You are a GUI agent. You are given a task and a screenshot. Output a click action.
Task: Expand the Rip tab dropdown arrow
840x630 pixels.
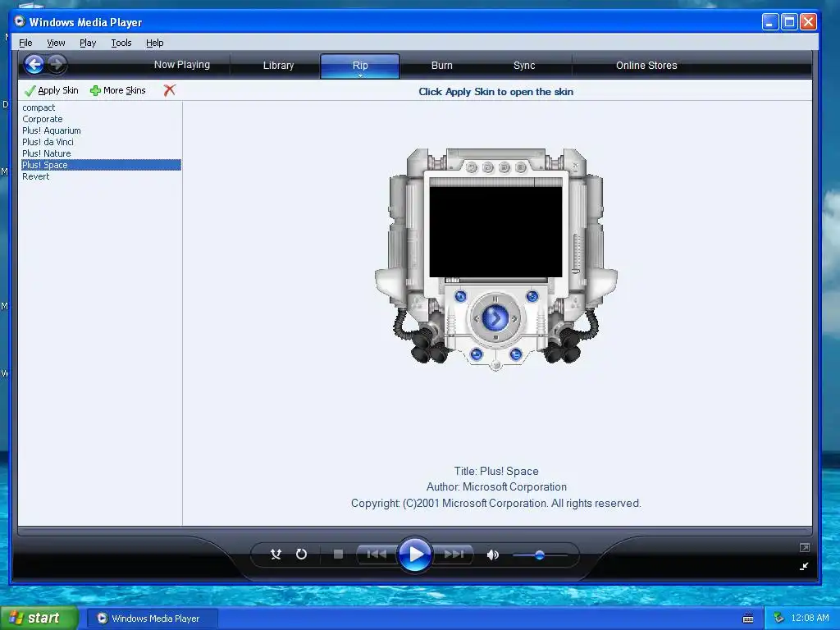click(361, 75)
